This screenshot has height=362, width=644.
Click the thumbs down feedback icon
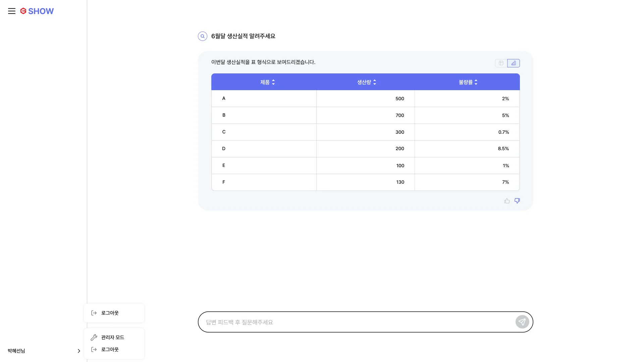pyautogui.click(x=517, y=201)
